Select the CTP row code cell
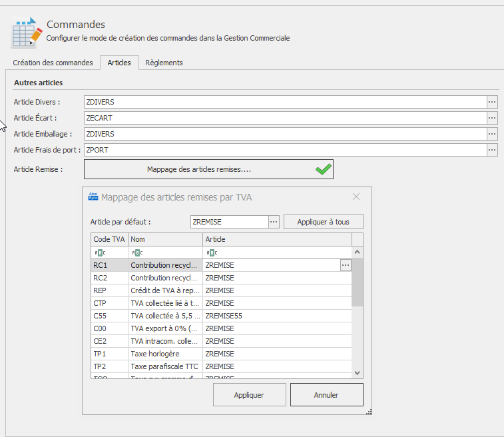 (x=109, y=303)
